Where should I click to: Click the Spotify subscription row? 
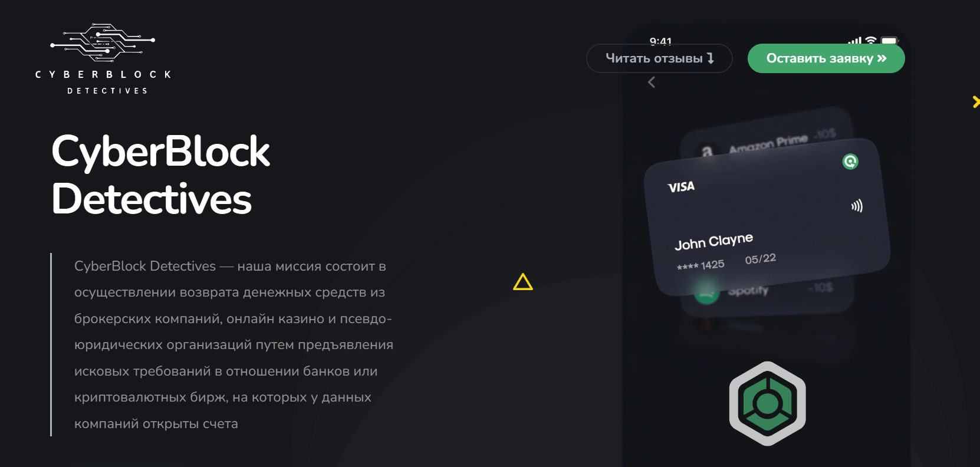[x=767, y=290]
